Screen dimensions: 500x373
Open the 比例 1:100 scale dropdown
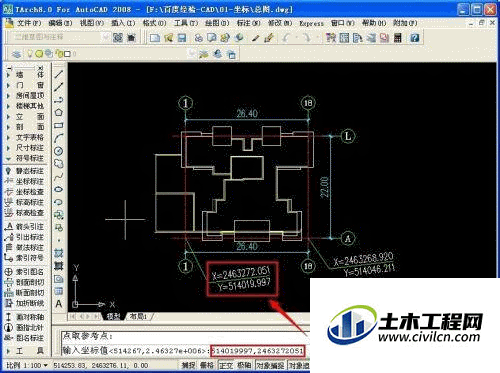pos(27,365)
